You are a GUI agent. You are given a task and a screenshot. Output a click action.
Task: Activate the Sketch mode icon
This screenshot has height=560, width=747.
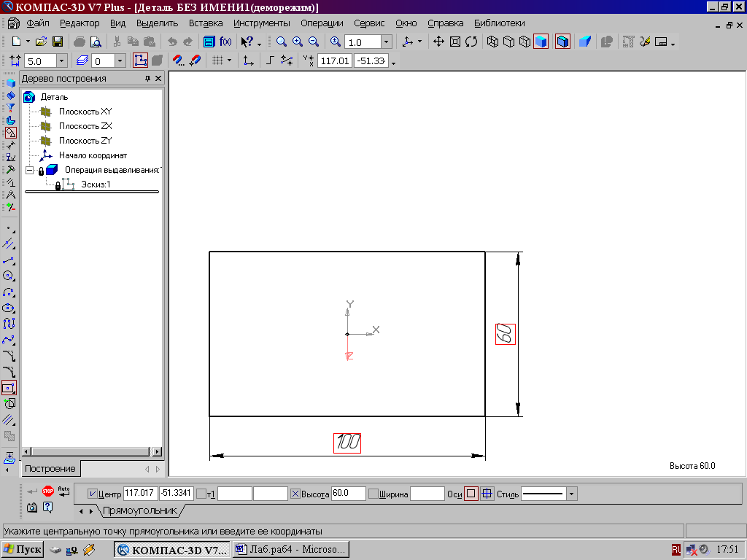(x=140, y=61)
